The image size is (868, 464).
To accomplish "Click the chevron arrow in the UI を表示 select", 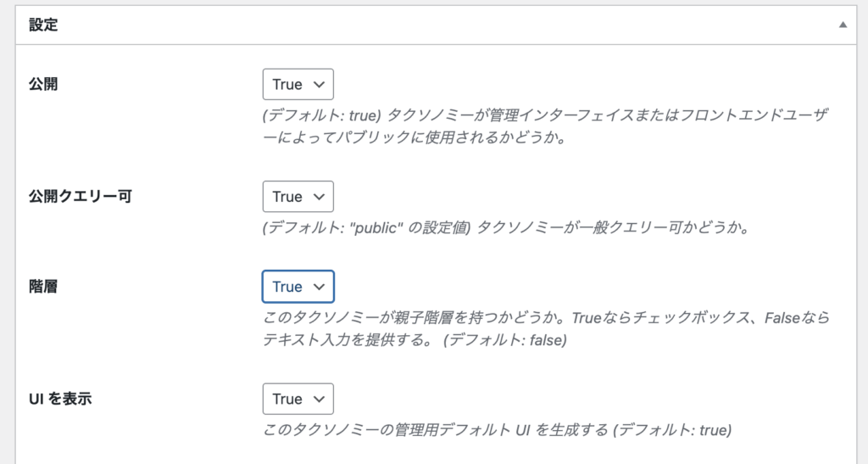I will (x=319, y=399).
